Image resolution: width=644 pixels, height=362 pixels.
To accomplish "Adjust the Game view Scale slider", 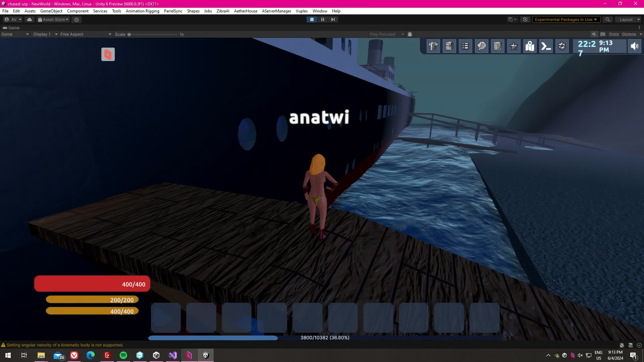I will [x=129, y=34].
